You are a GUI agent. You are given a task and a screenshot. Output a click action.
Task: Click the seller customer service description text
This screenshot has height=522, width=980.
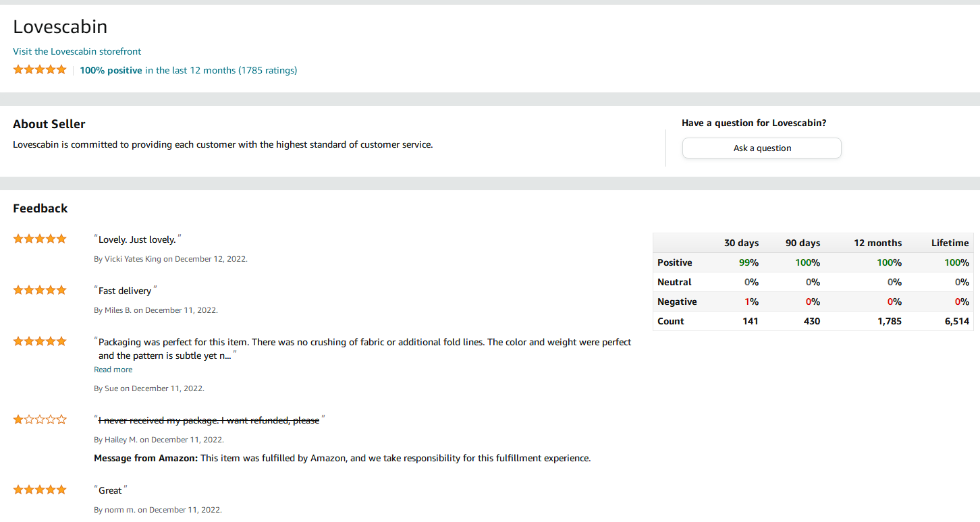click(223, 144)
